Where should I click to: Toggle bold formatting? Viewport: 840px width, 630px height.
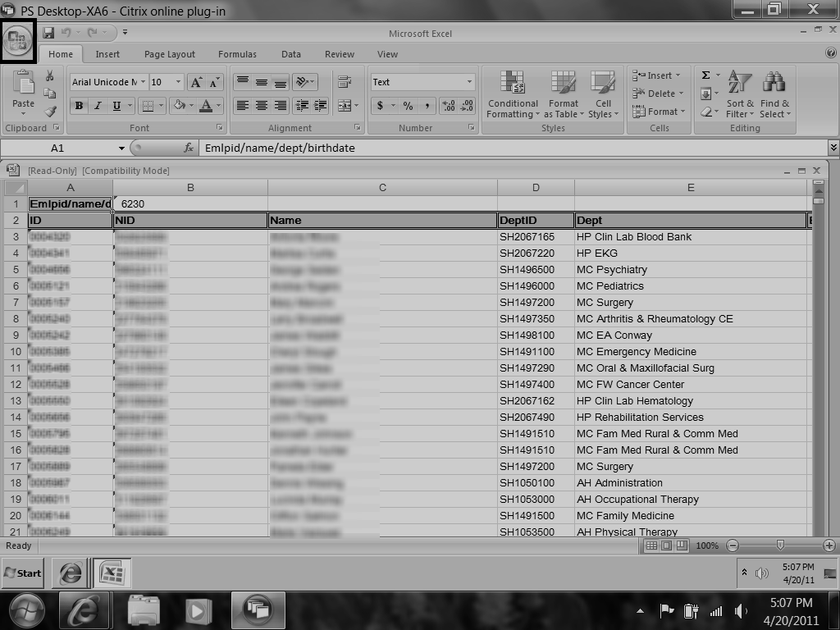coord(80,106)
